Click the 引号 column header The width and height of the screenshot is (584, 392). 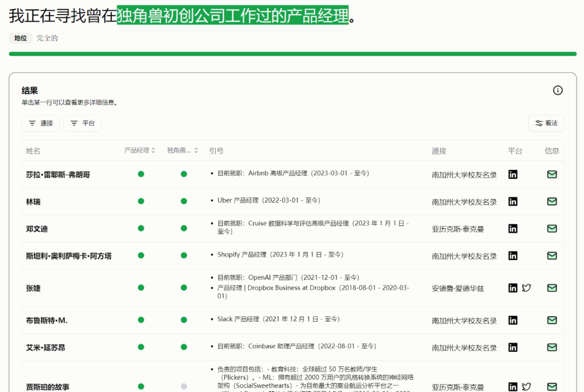click(216, 151)
